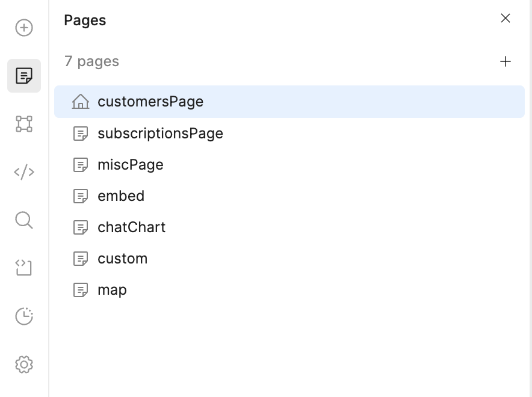Open the Add component plus-circle icon
The image size is (532, 397).
click(24, 28)
